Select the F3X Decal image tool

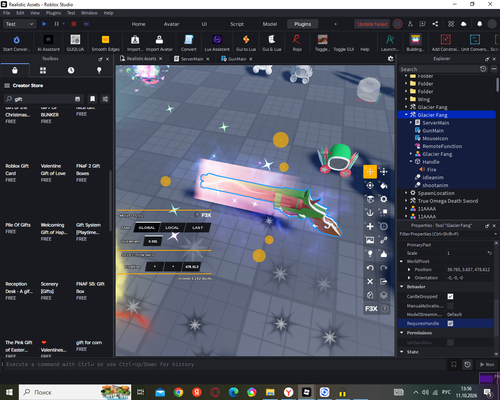point(370,240)
